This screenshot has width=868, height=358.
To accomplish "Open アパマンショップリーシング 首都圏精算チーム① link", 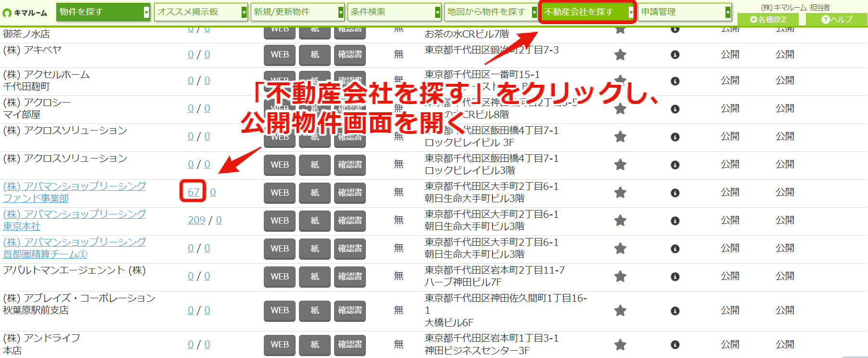I will pyautogui.click(x=75, y=248).
